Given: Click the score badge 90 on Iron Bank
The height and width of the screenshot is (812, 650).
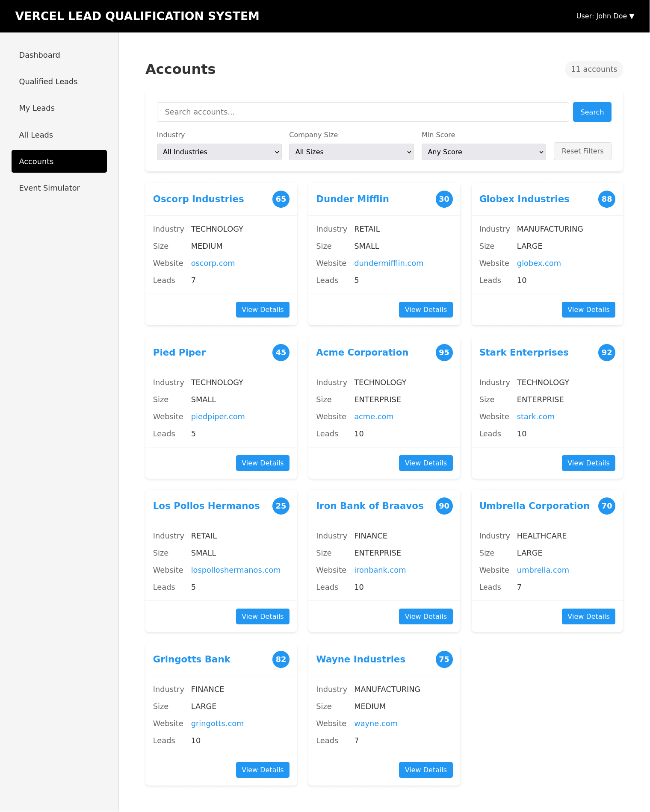Looking at the screenshot, I should 444,506.
